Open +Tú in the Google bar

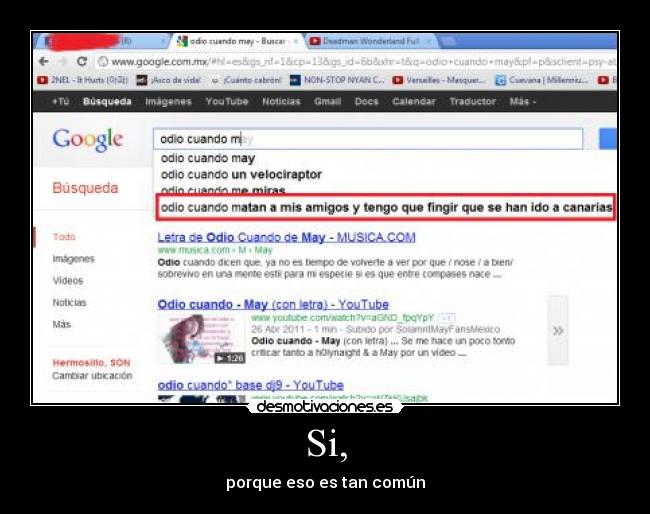point(61,102)
